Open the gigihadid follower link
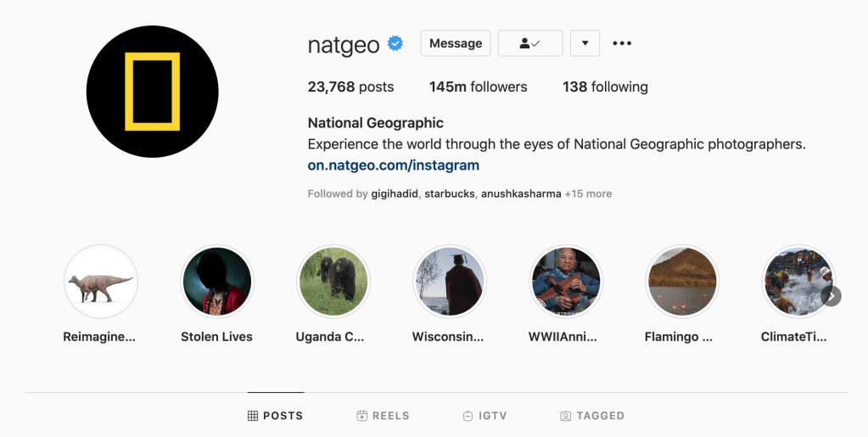The image size is (868, 437). [x=394, y=193]
